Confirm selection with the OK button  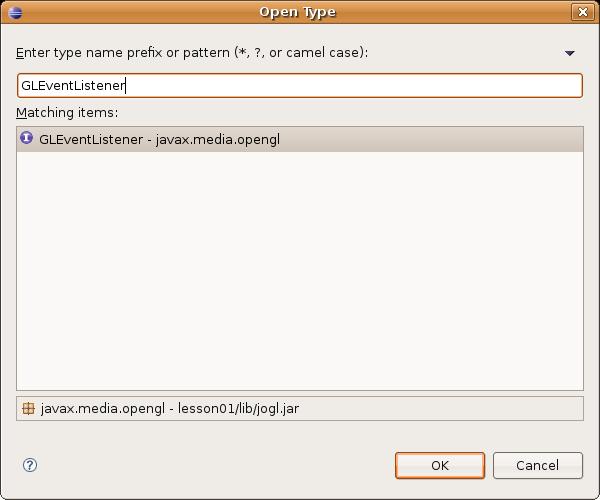[x=440, y=465]
